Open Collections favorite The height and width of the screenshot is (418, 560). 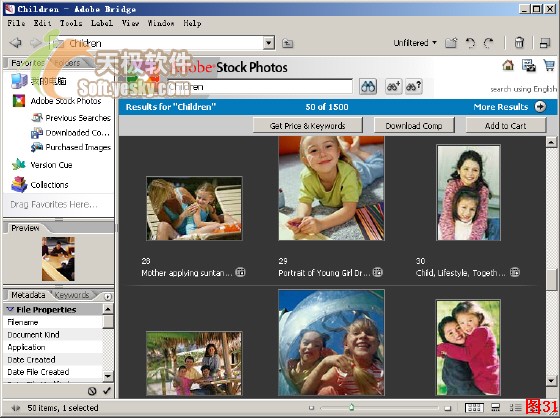click(x=40, y=184)
